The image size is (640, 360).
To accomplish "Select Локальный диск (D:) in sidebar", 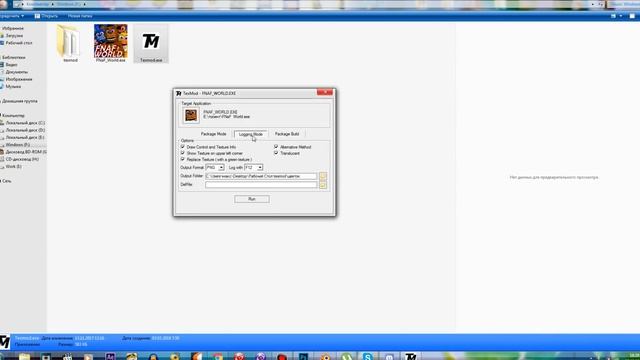I will click(25, 130).
